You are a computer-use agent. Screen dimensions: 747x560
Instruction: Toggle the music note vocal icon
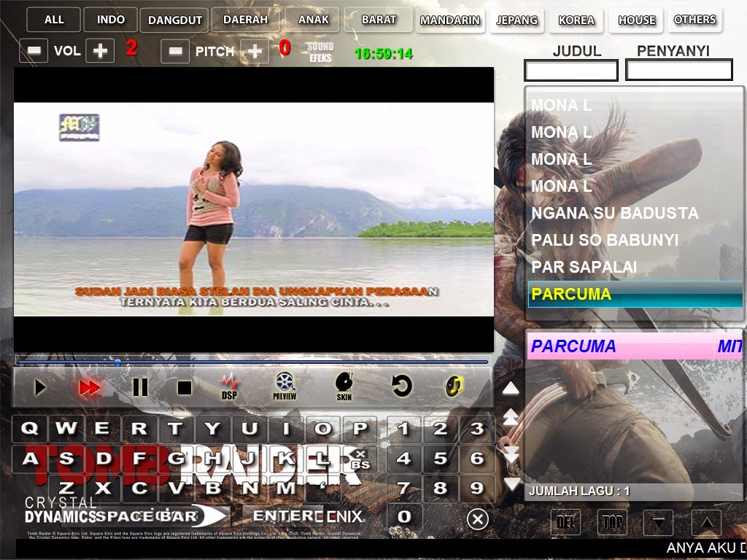point(454,386)
